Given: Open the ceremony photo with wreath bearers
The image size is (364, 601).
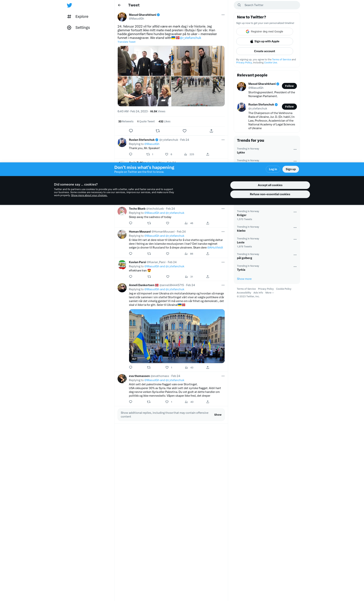Looking at the screenshot, I should tap(198, 91).
